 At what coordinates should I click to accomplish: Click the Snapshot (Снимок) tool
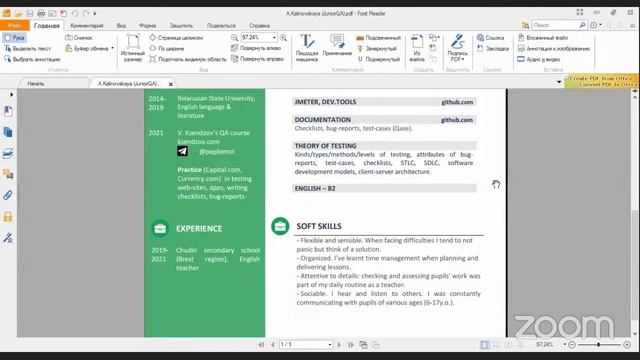click(79, 38)
